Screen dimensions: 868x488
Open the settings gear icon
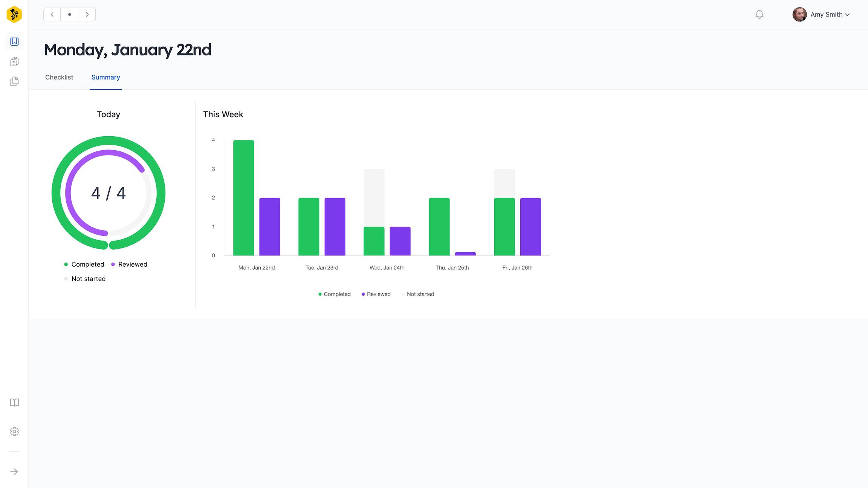pos(14,432)
